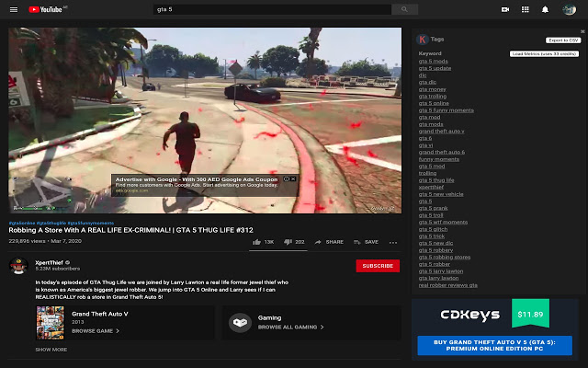Open the account avatar menu
The width and height of the screenshot is (588, 368).
pyautogui.click(x=569, y=9)
